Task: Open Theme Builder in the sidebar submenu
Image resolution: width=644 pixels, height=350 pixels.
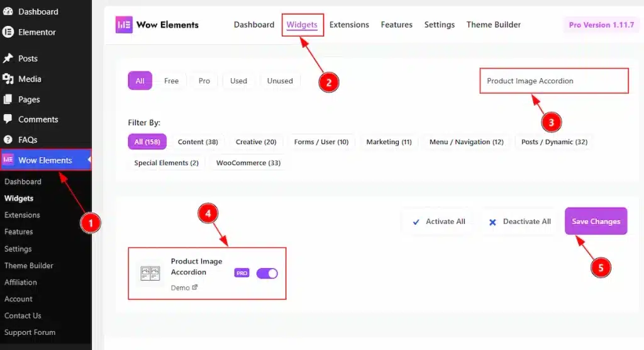Action: click(x=29, y=265)
